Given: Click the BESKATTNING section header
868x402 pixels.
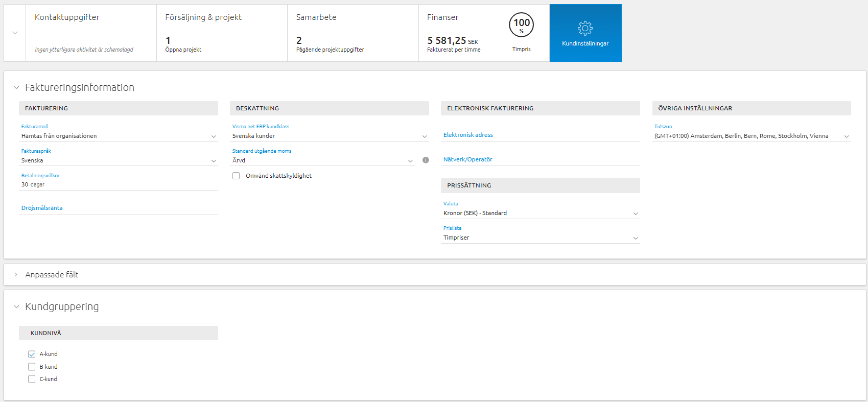Looking at the screenshot, I should (330, 108).
